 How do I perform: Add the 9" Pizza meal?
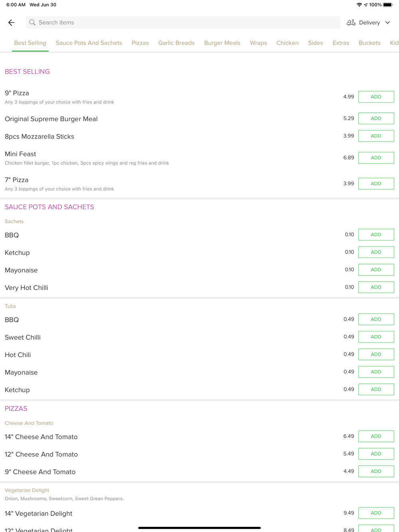click(x=376, y=97)
